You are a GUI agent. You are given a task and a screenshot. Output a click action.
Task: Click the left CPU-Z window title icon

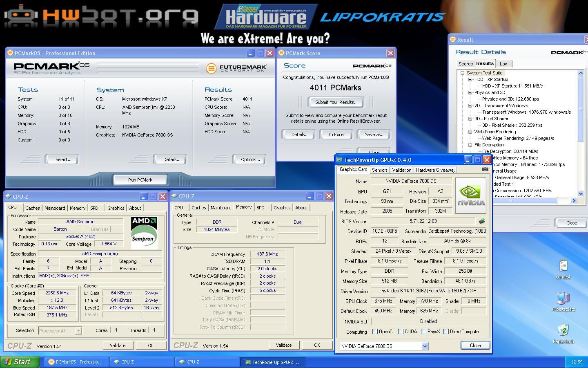[x=8, y=196]
